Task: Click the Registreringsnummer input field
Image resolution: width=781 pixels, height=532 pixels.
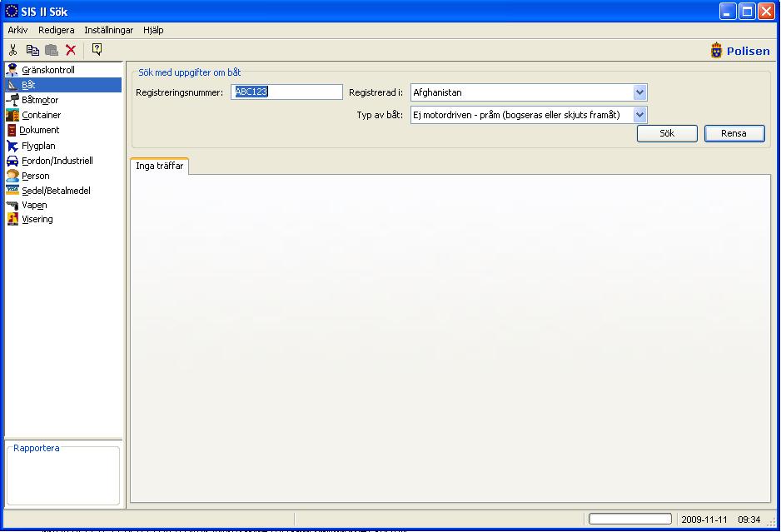Action: point(286,92)
